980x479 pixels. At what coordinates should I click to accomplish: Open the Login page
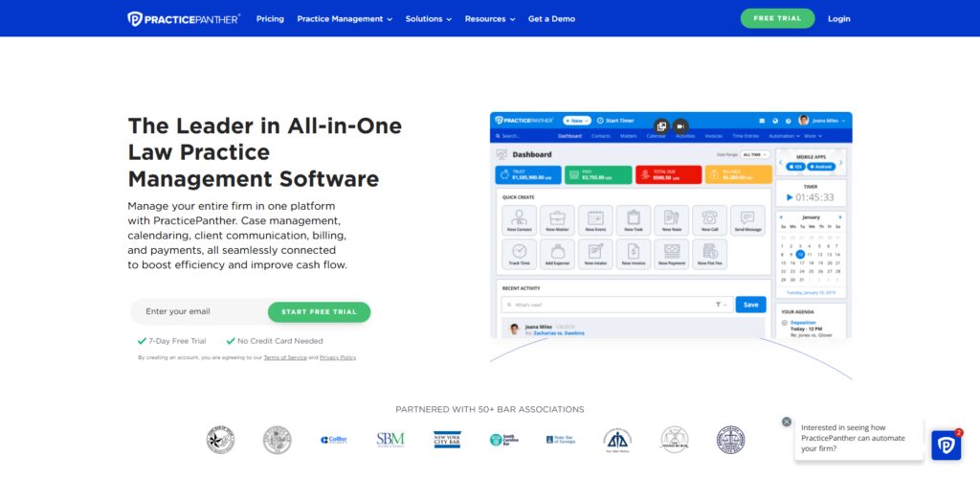point(838,19)
